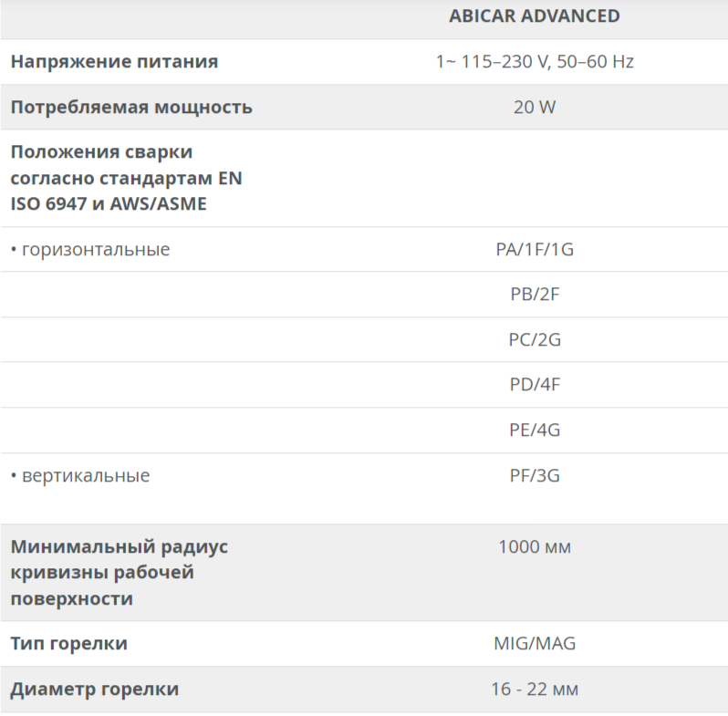
Task: Select the Потребляемая мощность label
Action: pos(131,108)
